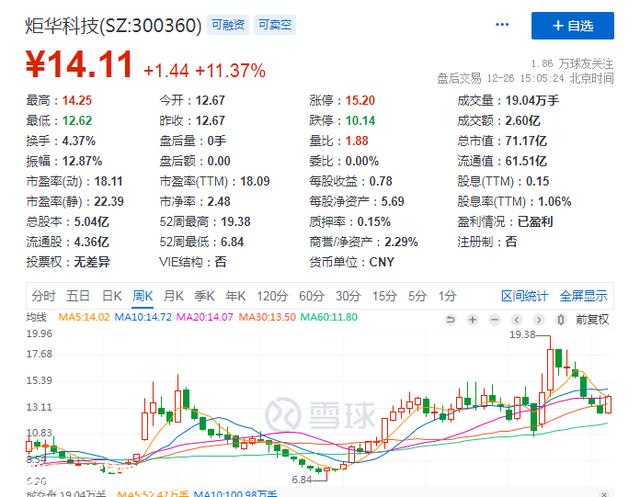640x497 pixels.
Task: Click the 成交量 value 19.04万手
Action: coord(532,100)
